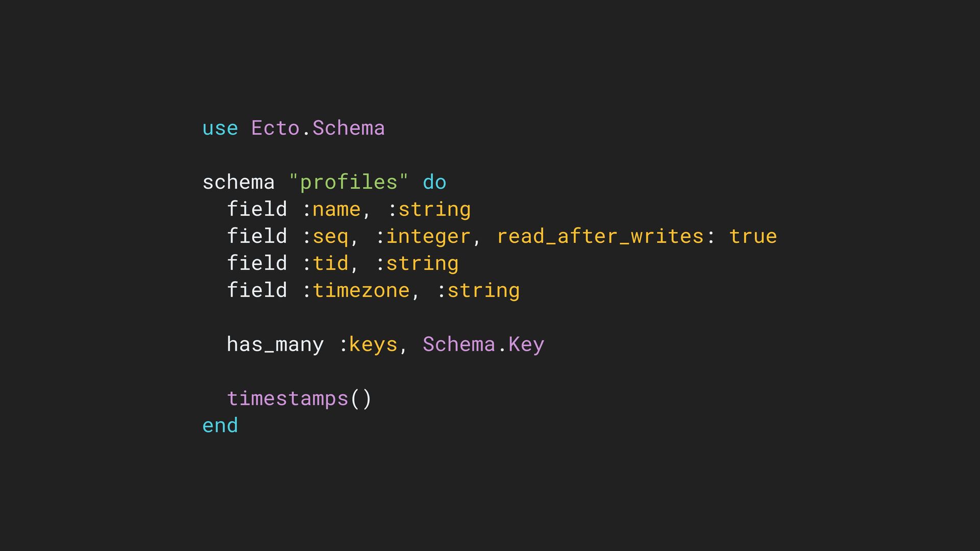
Task: Click the has_many macro
Action: click(275, 344)
